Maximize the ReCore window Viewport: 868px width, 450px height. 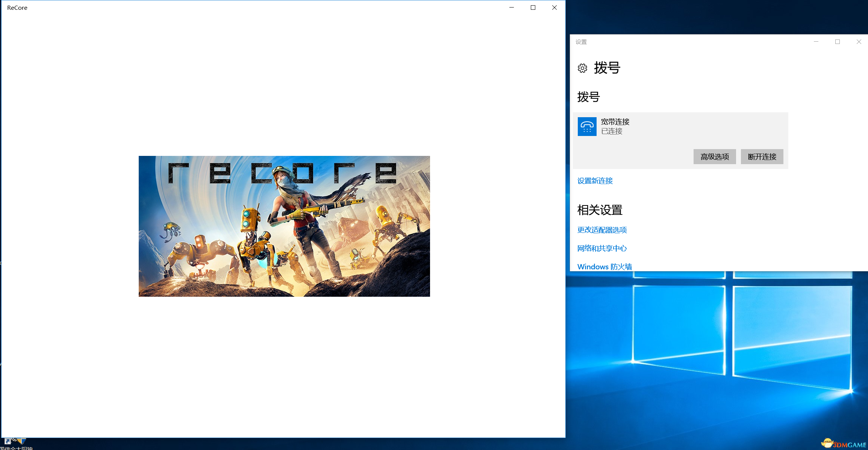[533, 8]
